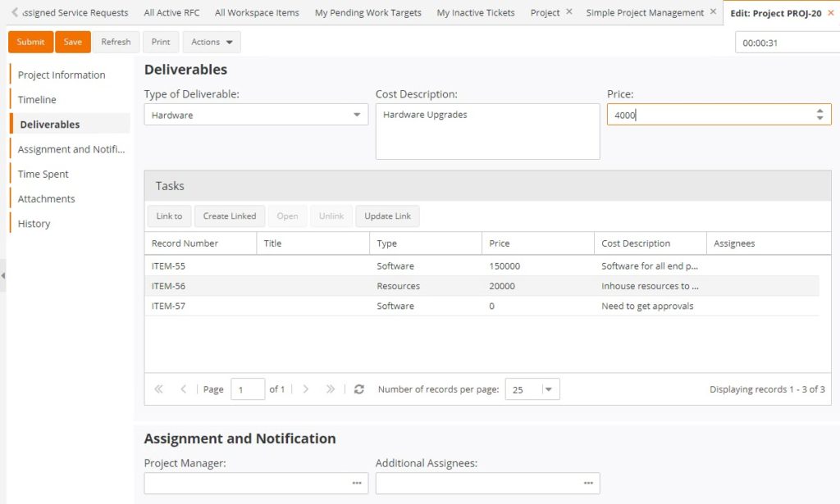
Task: Open the Timeline section in the sidebar
Action: pyautogui.click(x=38, y=99)
